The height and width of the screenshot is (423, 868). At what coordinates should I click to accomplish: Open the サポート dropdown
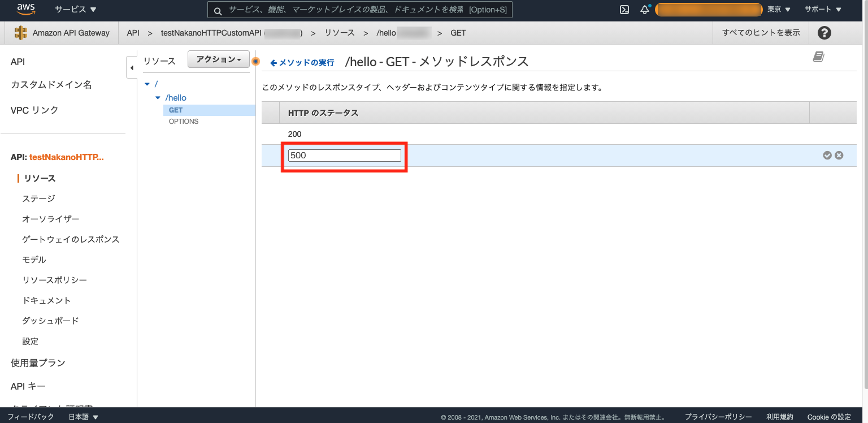click(823, 10)
